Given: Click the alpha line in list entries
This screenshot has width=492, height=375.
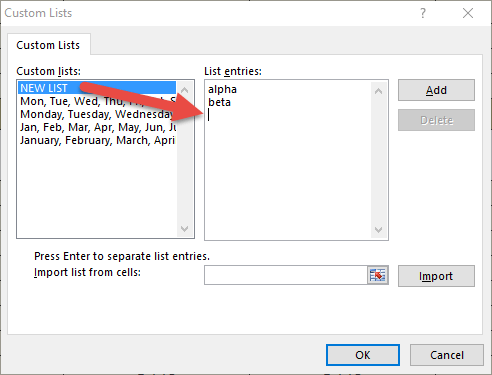Looking at the screenshot, I should 222,89.
